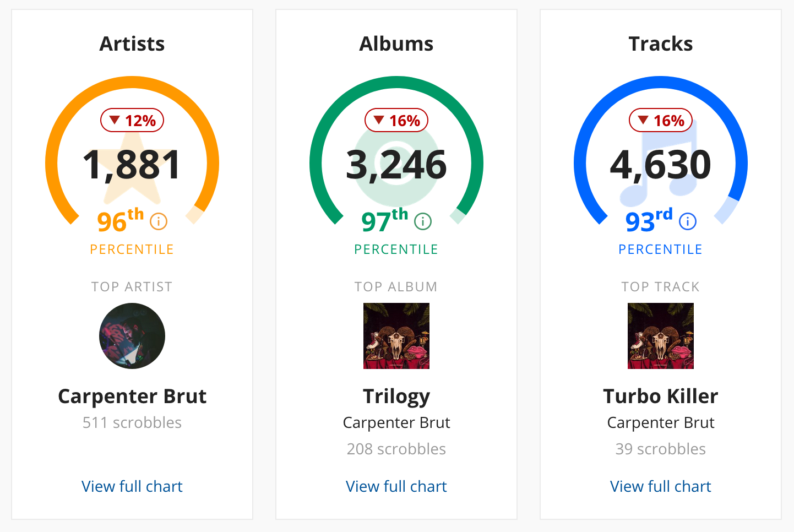The width and height of the screenshot is (794, 532).
Task: Open the Trilogy album title link
Action: coord(396,397)
